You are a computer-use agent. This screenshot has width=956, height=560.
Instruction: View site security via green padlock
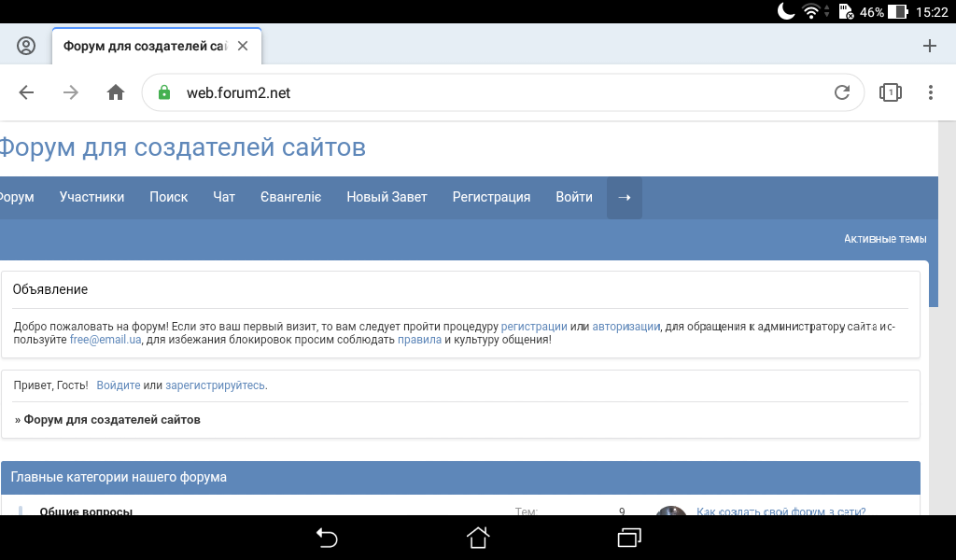point(164,92)
